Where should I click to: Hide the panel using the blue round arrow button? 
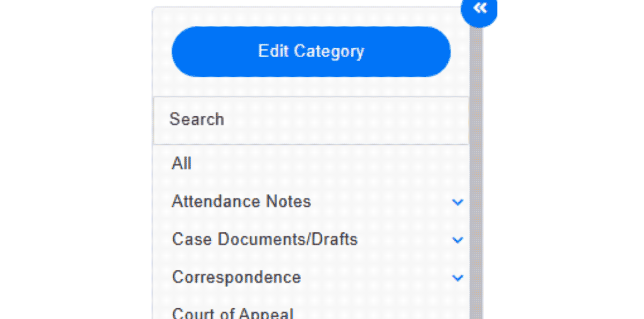480,9
